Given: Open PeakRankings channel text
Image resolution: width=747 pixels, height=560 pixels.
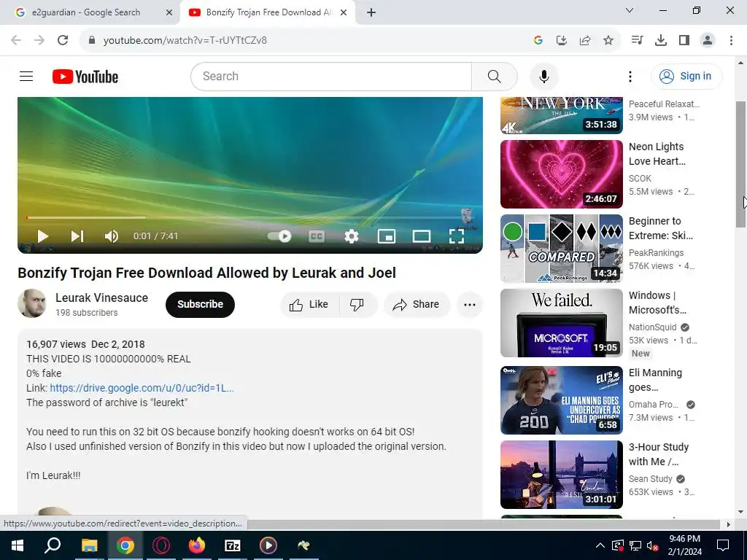Looking at the screenshot, I should [x=656, y=253].
